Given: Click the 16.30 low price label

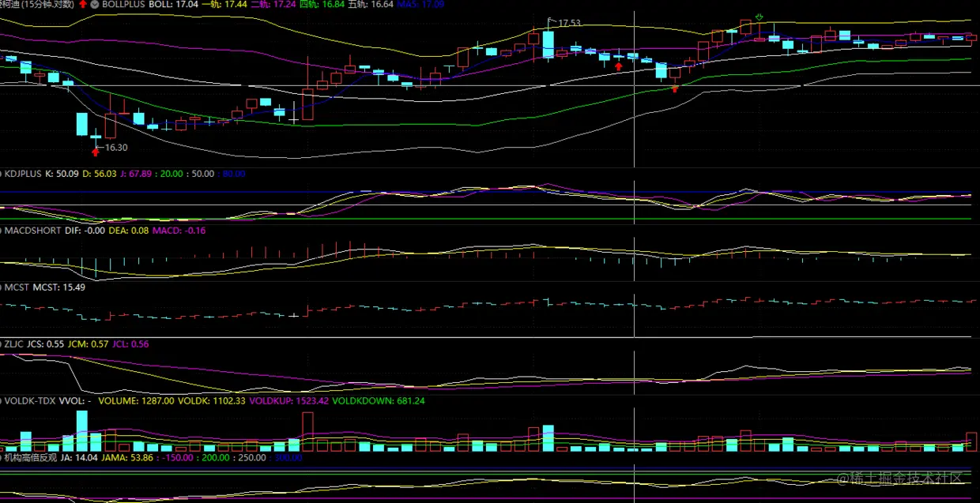Looking at the screenshot, I should click(115, 148).
